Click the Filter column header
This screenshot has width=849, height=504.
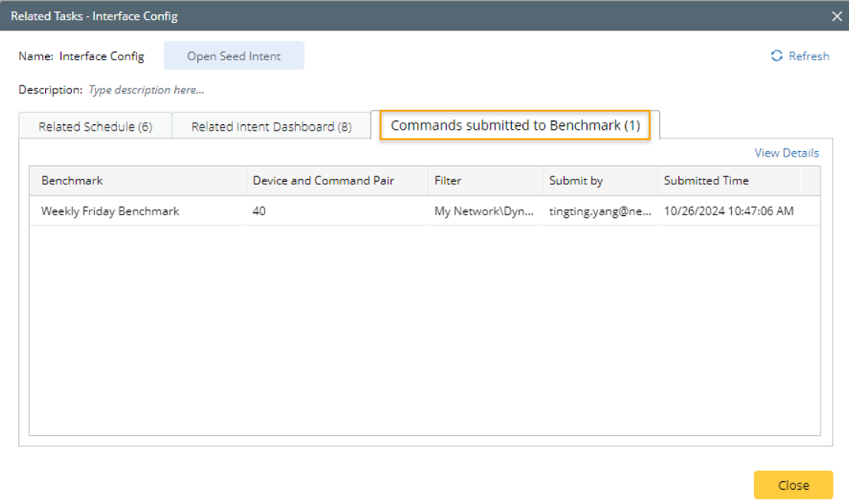pos(448,180)
